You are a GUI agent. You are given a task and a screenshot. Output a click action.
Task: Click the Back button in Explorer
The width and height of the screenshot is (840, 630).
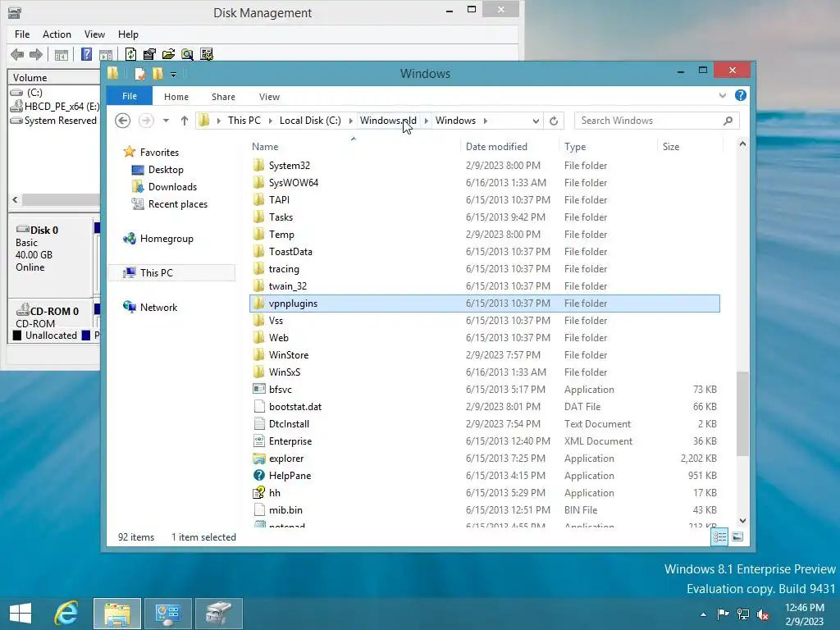pos(123,121)
